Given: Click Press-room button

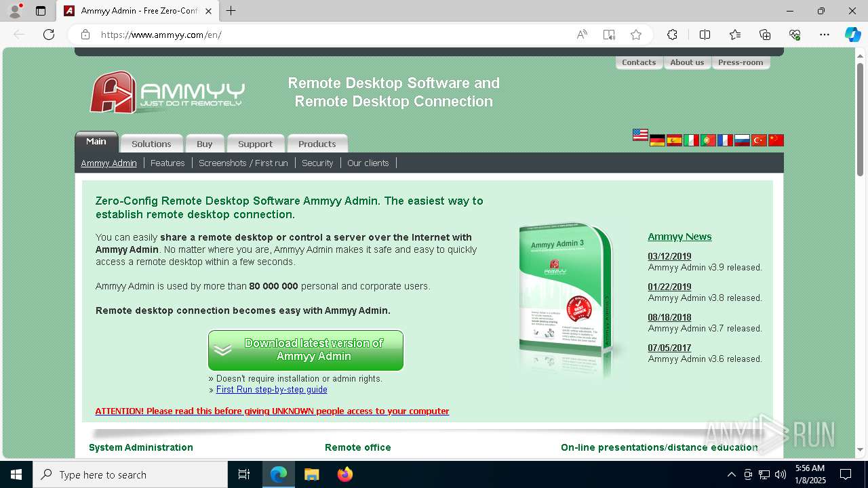Looking at the screenshot, I should [741, 62].
